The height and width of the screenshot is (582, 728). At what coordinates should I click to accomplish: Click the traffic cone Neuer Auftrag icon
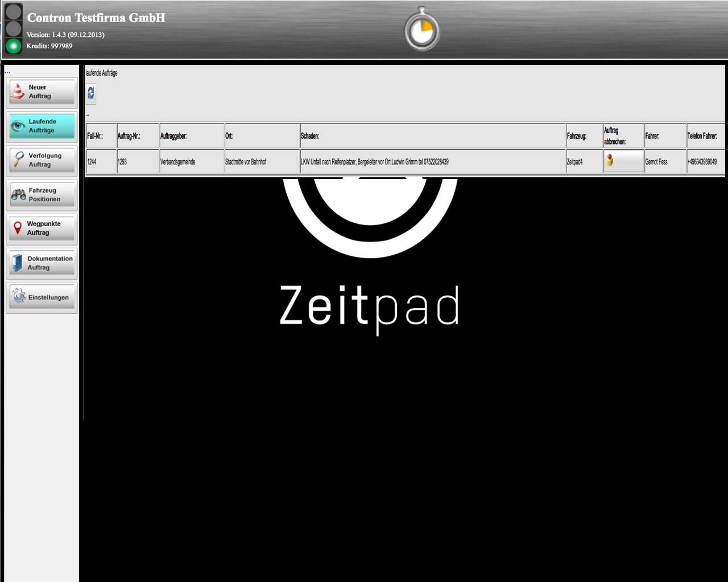pos(18,92)
